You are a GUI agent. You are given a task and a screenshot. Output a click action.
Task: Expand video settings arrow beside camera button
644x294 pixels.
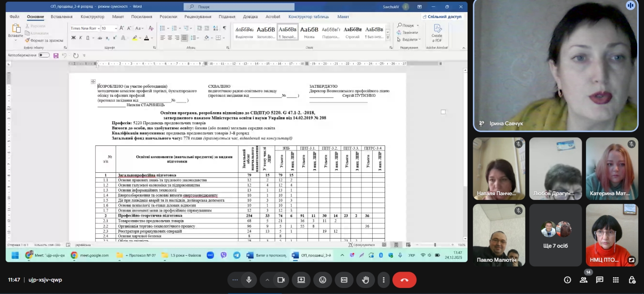267,280
